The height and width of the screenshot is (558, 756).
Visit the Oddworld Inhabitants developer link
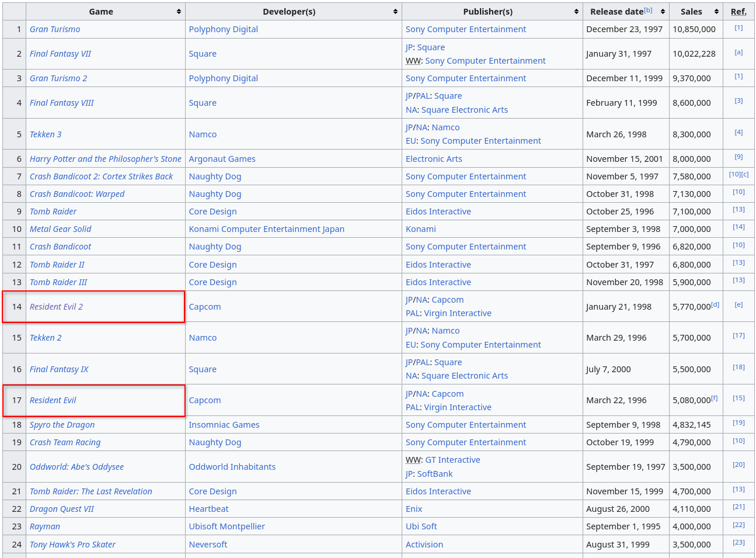[x=232, y=467]
